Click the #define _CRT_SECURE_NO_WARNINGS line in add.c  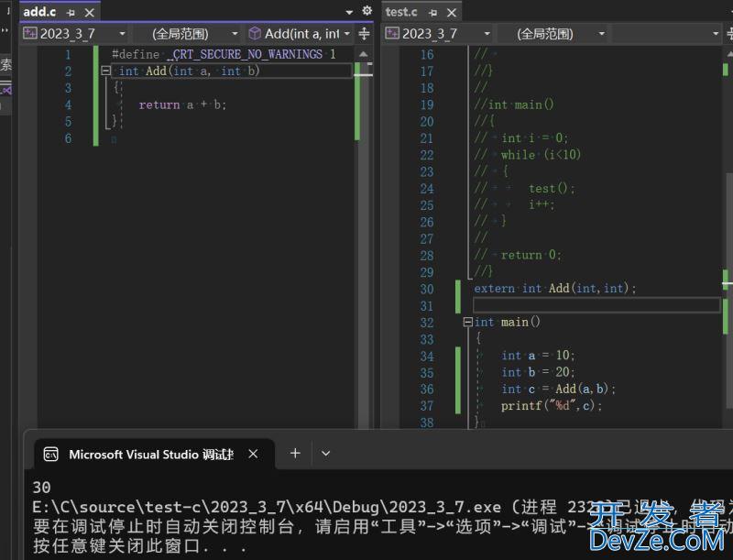224,54
